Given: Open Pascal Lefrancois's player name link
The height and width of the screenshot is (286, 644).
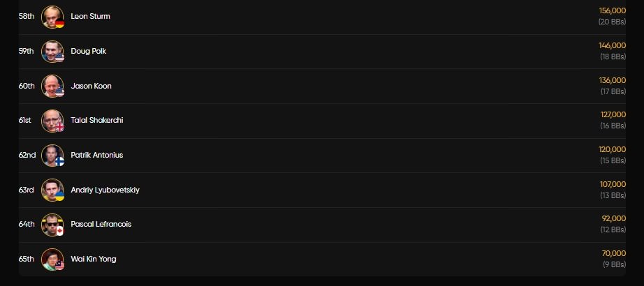Looking at the screenshot, I should (101, 224).
